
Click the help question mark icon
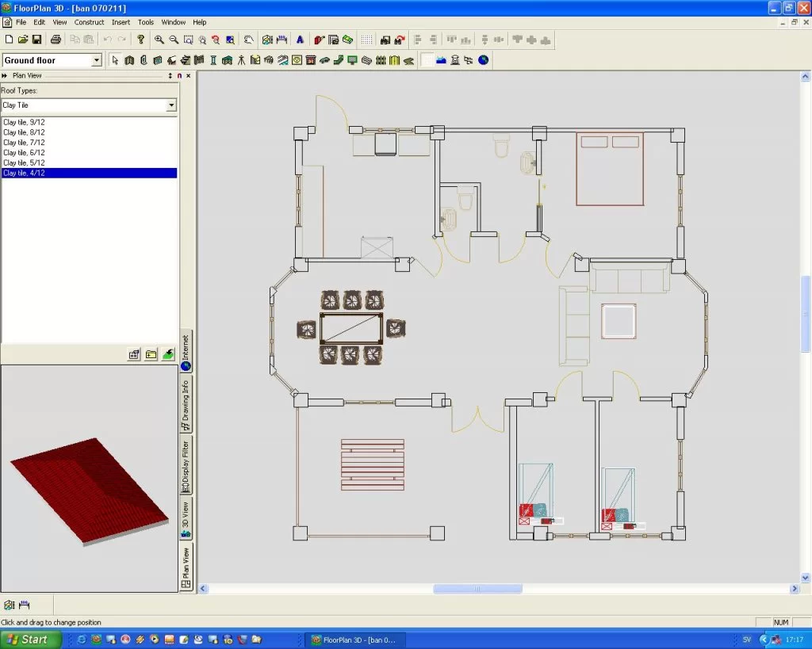tap(141, 40)
